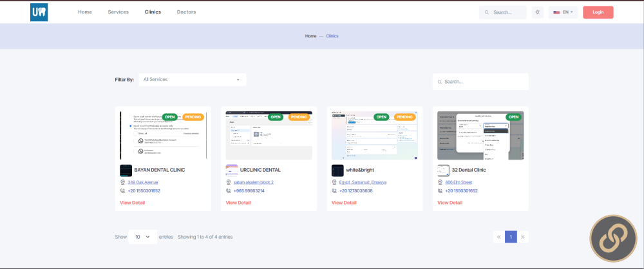
Task: View Detail of white&bright clinic
Action: click(344, 203)
